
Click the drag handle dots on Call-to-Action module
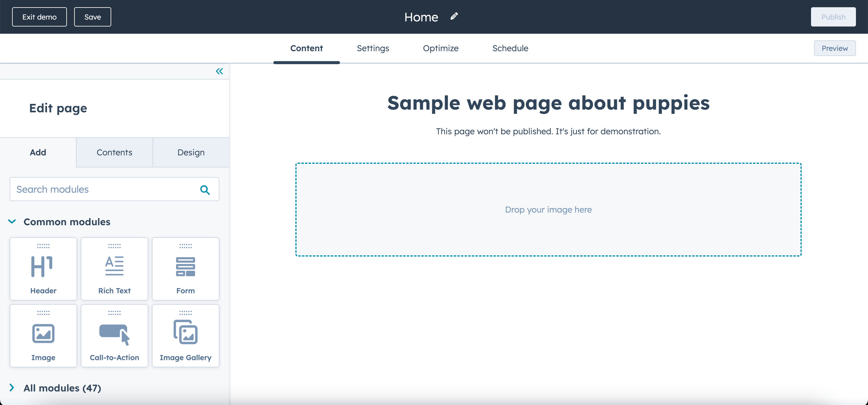[x=114, y=313]
